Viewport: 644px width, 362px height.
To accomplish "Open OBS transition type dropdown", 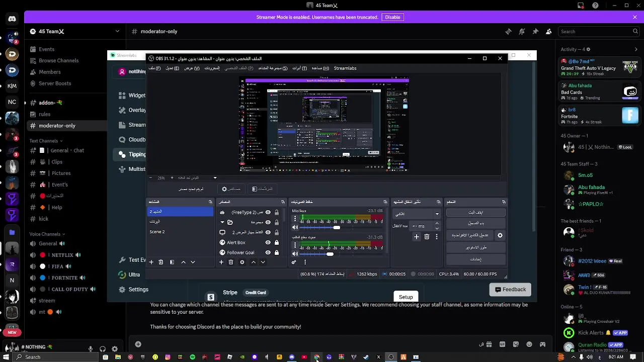I will 417,214.
